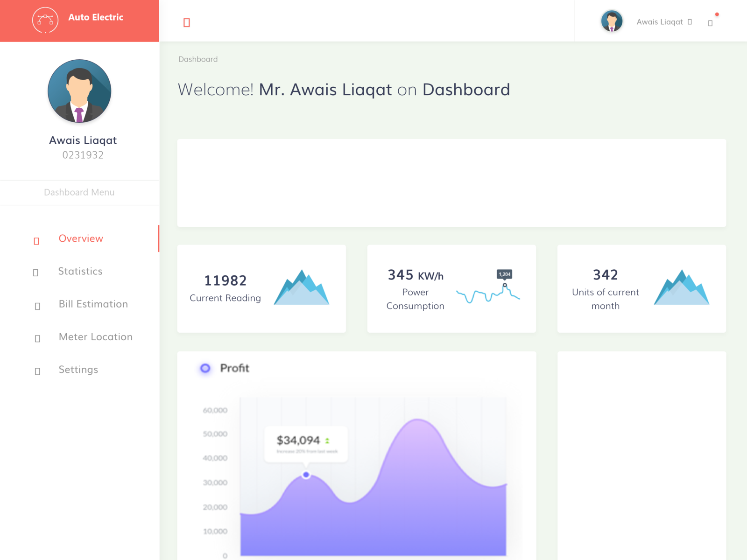Click the Welcome Mr. Awais Liaqat heading
Image resolution: width=747 pixels, height=560 pixels.
[x=344, y=90]
